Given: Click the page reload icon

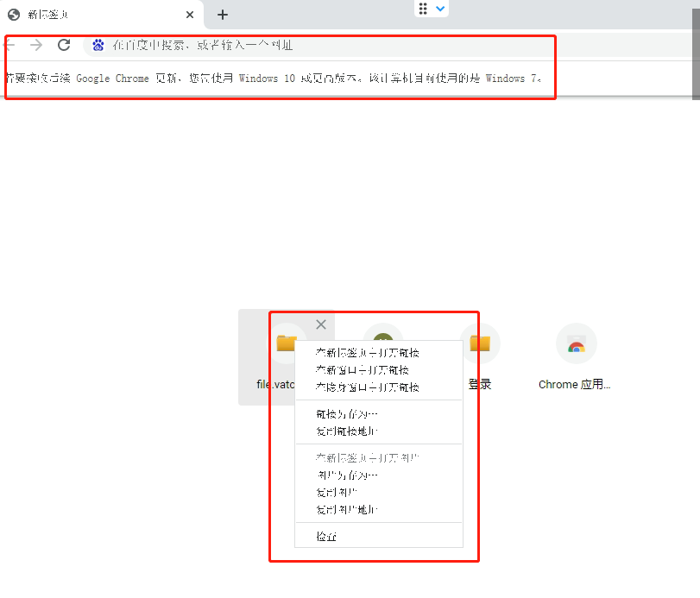Looking at the screenshot, I should coord(63,44).
